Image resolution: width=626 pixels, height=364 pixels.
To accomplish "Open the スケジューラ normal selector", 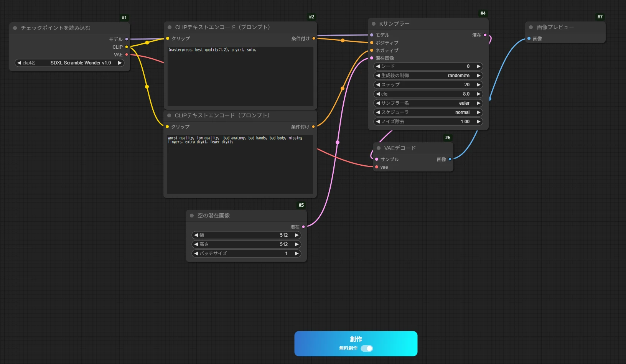I will pos(428,112).
